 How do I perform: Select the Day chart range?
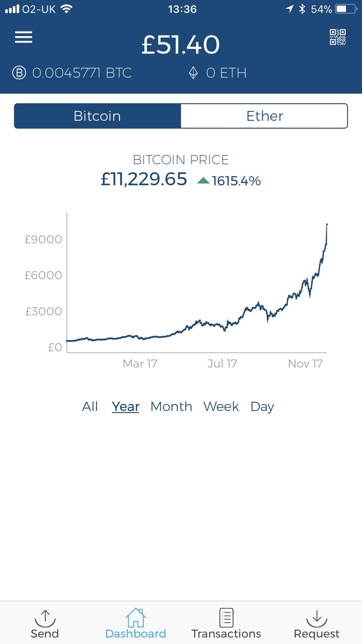tap(262, 407)
